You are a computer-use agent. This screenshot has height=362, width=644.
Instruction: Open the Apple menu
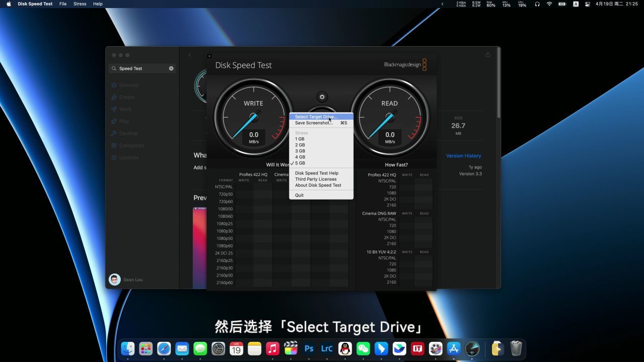pyautogui.click(x=9, y=4)
